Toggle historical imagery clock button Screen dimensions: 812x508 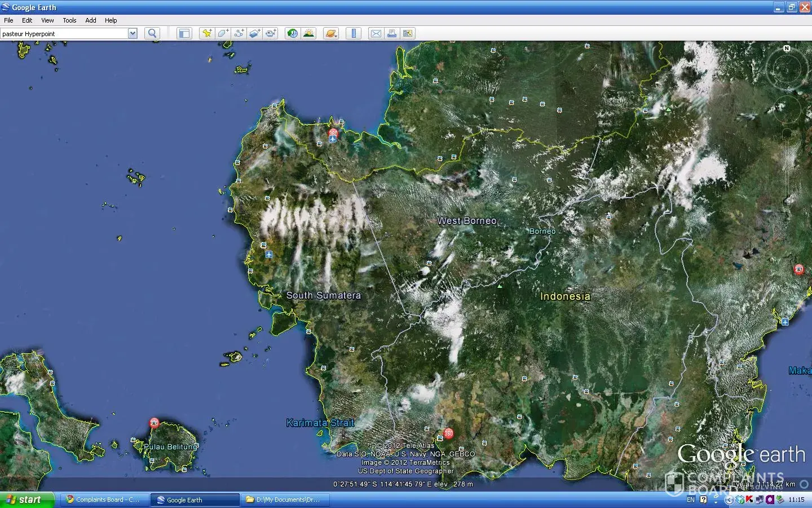point(292,33)
